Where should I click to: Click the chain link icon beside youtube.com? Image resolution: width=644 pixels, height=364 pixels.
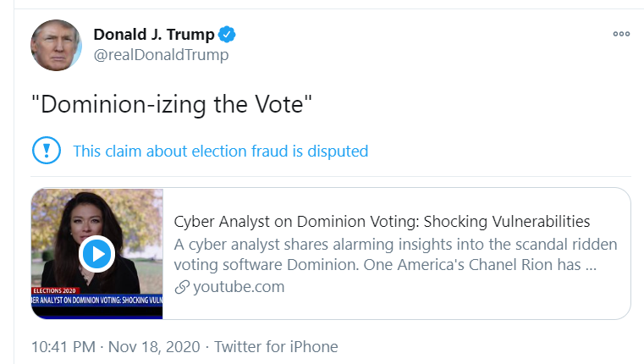tap(182, 287)
